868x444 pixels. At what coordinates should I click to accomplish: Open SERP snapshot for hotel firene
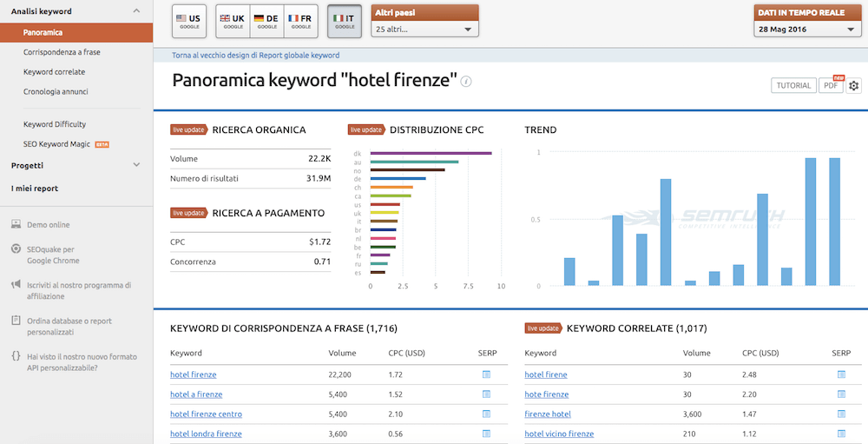pyautogui.click(x=841, y=374)
